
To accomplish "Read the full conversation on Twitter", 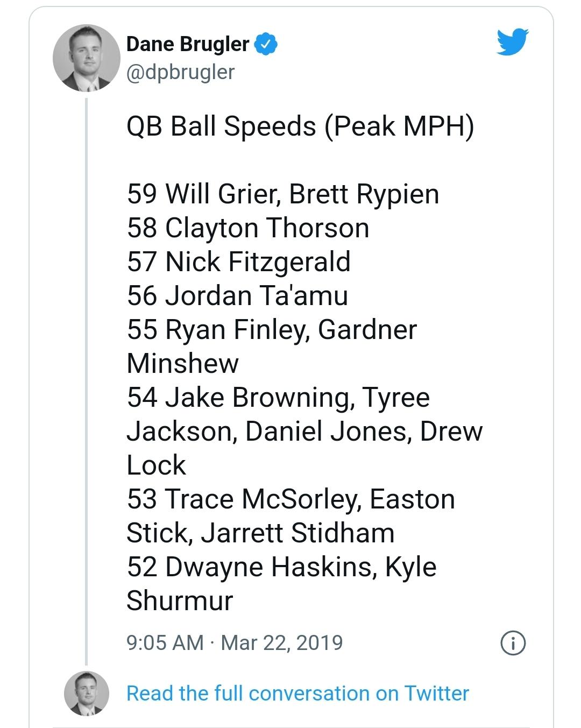I will coord(297,694).
